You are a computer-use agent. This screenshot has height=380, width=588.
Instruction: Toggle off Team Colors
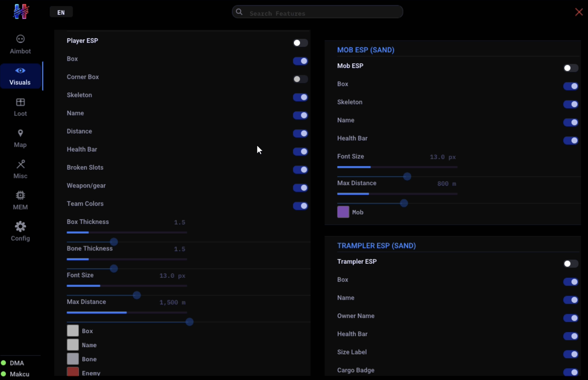click(300, 206)
